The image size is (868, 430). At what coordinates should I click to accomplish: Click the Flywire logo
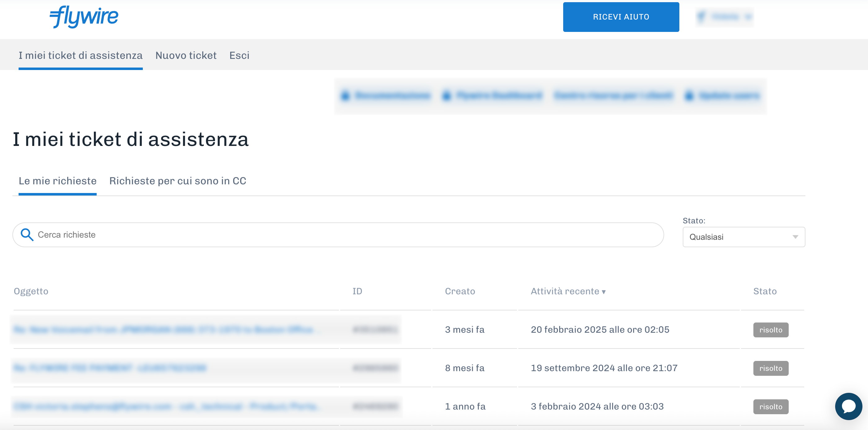tap(84, 17)
